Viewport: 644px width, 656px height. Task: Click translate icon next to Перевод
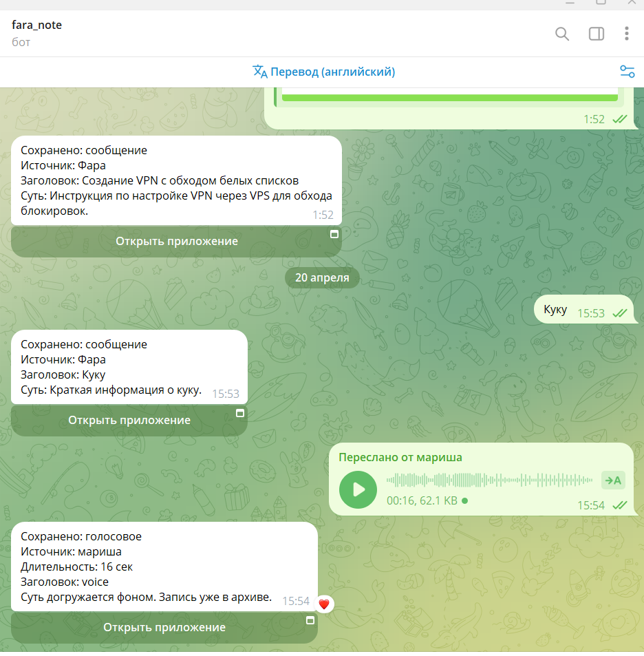tap(259, 72)
